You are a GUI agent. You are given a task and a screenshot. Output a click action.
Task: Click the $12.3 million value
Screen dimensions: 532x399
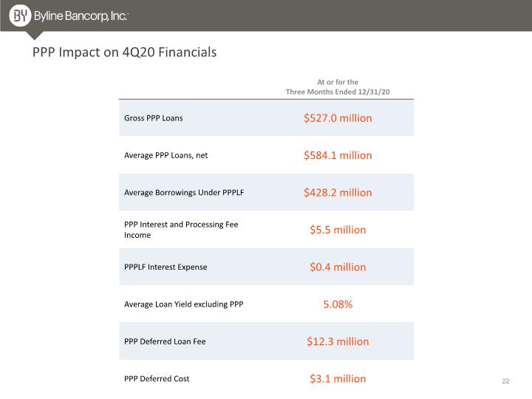coord(338,341)
